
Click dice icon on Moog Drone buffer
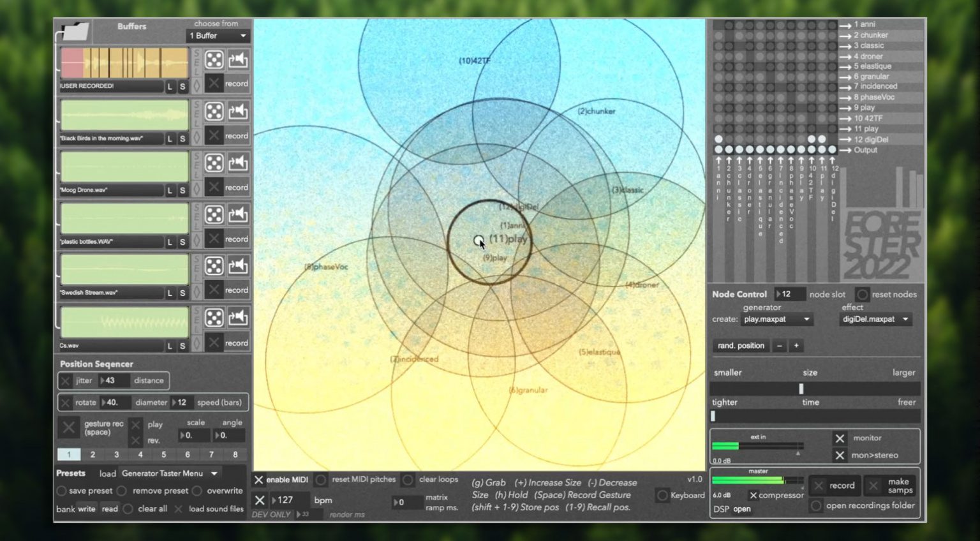pyautogui.click(x=214, y=163)
